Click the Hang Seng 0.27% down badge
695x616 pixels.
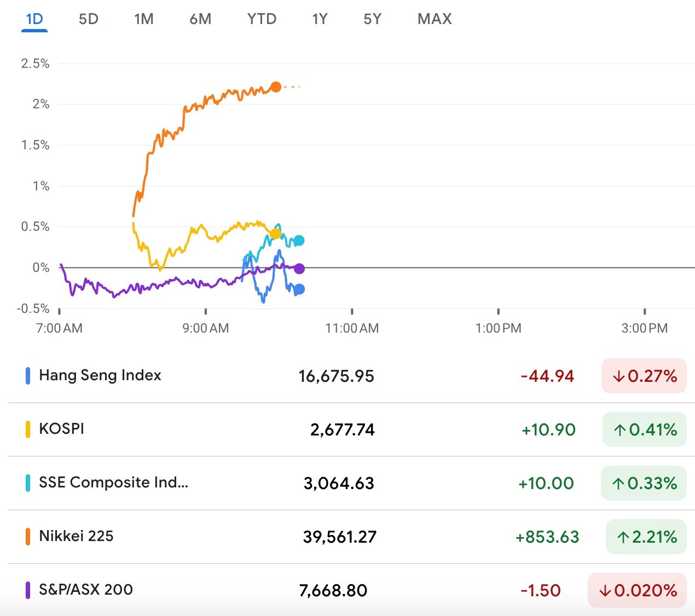point(644,376)
